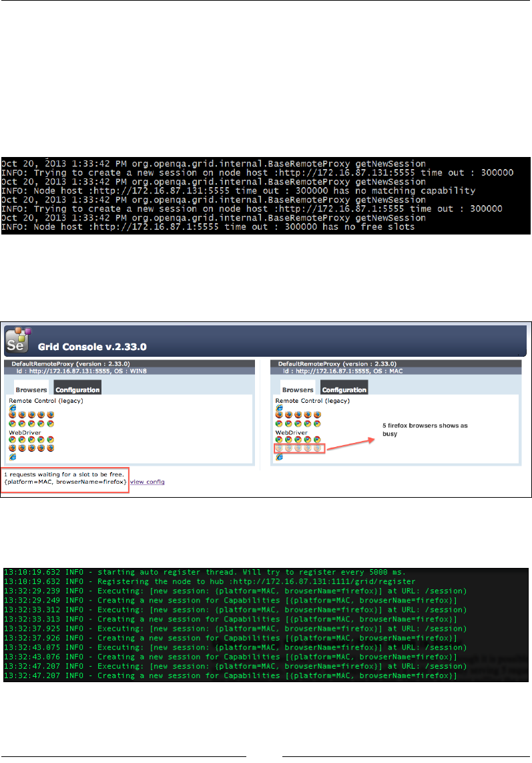This screenshot has width=532, height=763.
Task: Click the Selenium logo in Grid Console header
Action: [18, 339]
